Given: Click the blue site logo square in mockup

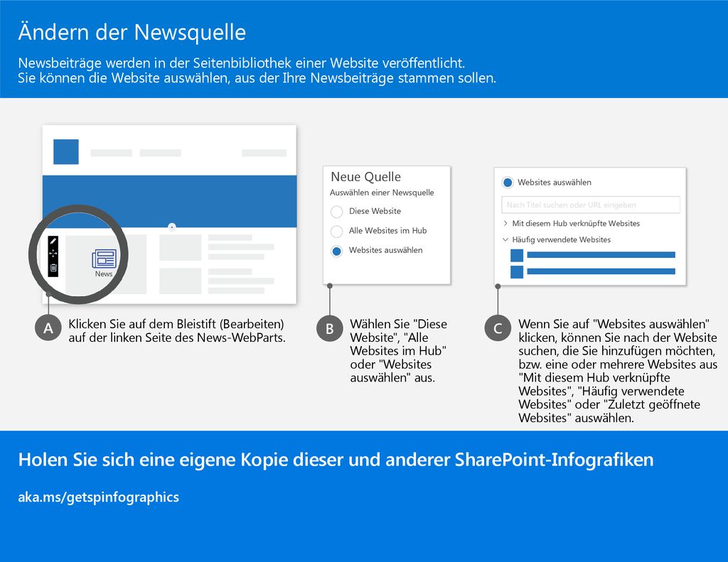Looking at the screenshot, I should pos(66,152).
